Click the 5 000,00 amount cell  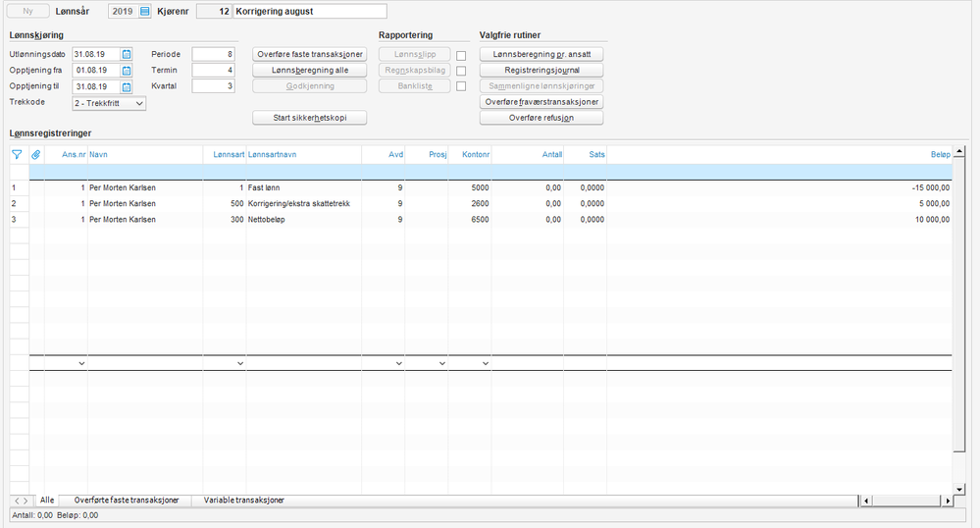[779, 203]
